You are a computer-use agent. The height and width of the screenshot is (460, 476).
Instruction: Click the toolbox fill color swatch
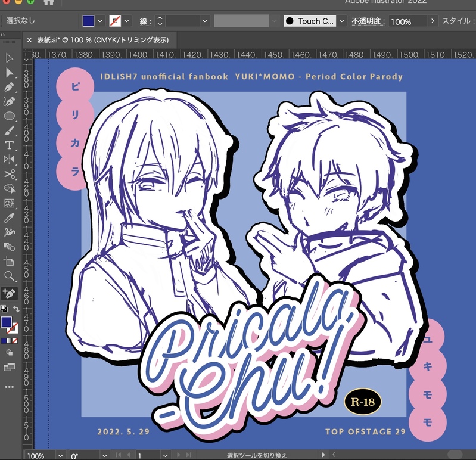click(6, 322)
